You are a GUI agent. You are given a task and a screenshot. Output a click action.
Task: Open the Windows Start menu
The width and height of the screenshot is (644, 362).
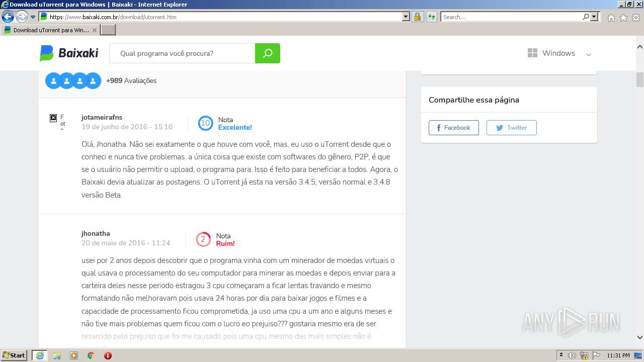pos(14,355)
